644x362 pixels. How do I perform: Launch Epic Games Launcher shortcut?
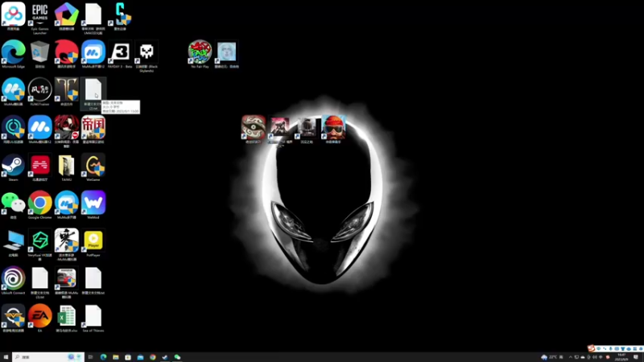(39, 18)
